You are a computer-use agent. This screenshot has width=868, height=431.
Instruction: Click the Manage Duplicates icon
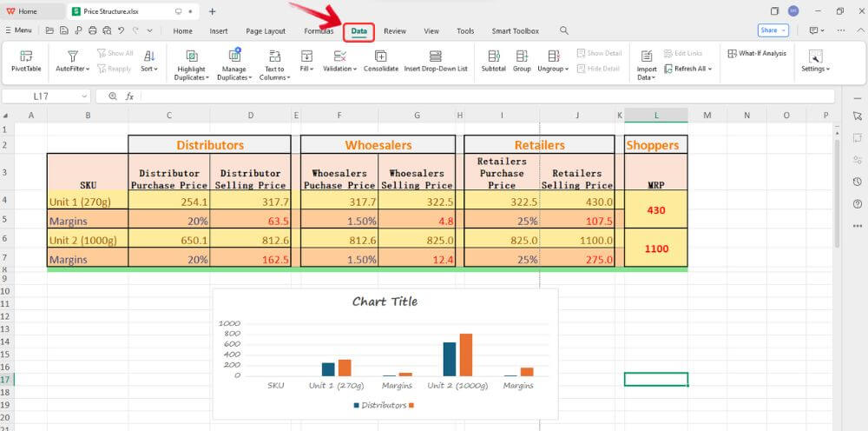pos(234,56)
